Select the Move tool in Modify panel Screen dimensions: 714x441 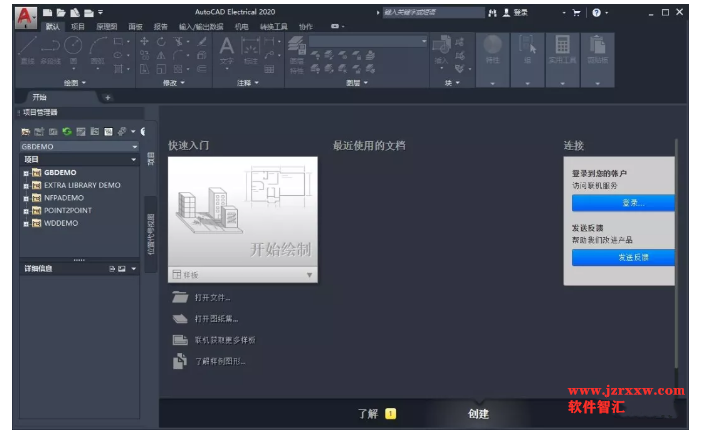tap(144, 41)
